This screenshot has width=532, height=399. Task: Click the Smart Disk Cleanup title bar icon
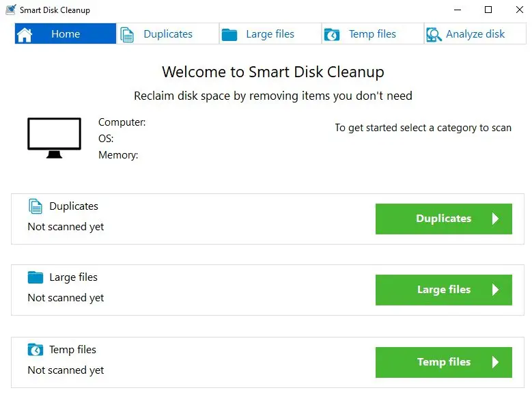coord(11,10)
